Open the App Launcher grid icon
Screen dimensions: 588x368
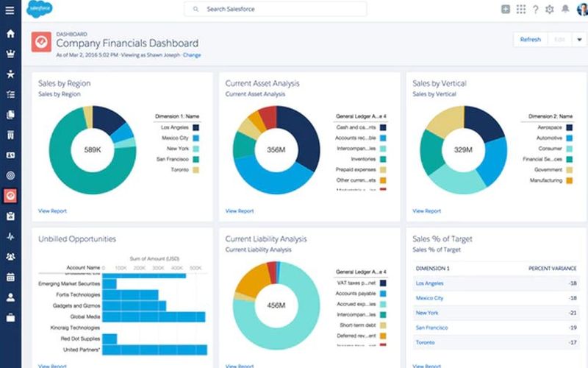pos(521,10)
